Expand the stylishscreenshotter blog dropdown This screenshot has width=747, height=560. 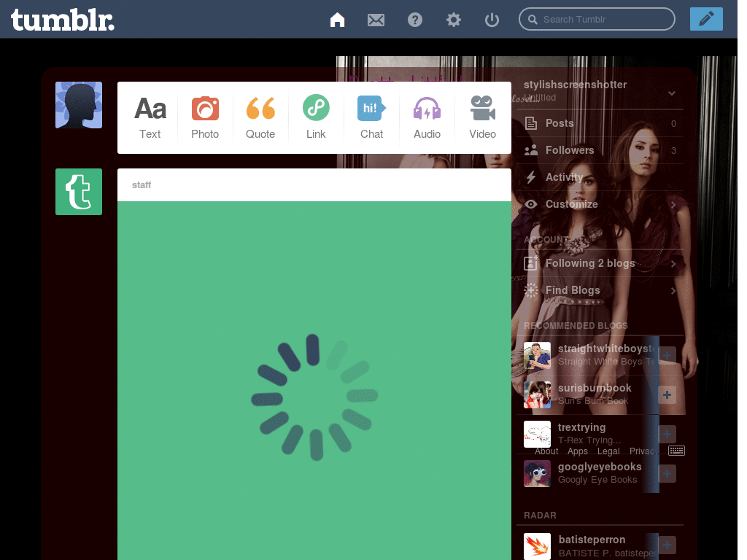(672, 93)
